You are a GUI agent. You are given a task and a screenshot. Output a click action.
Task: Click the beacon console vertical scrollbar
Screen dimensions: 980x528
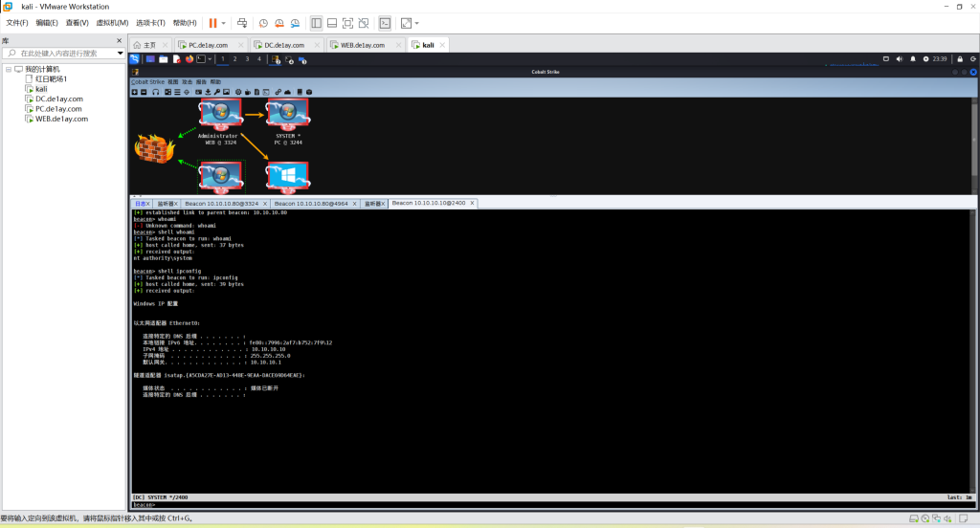(x=972, y=350)
